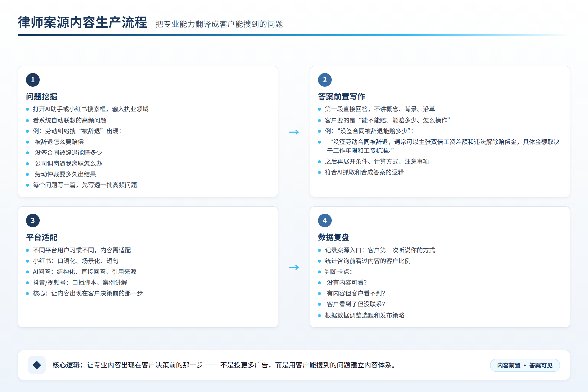The width and height of the screenshot is (588, 392).
Task: Select subtitle 把专业能力翻译成客户能搜到的问题
Action: click(219, 24)
